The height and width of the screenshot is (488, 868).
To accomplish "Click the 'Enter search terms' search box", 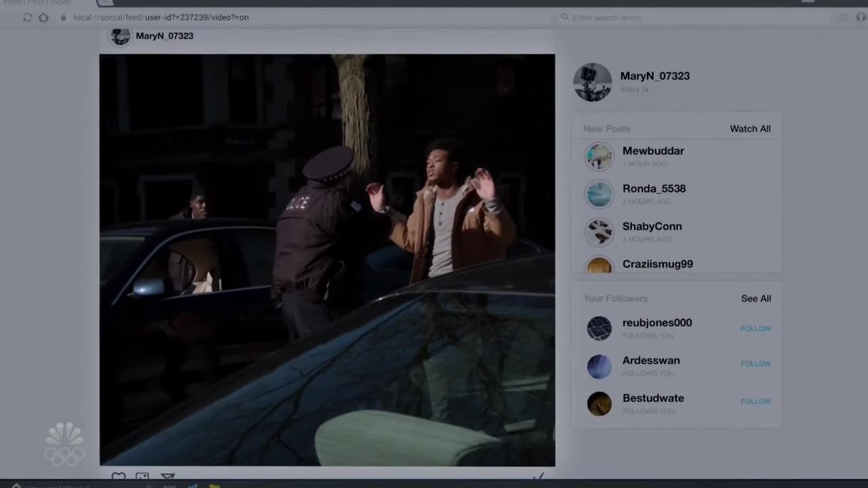I will coord(693,18).
